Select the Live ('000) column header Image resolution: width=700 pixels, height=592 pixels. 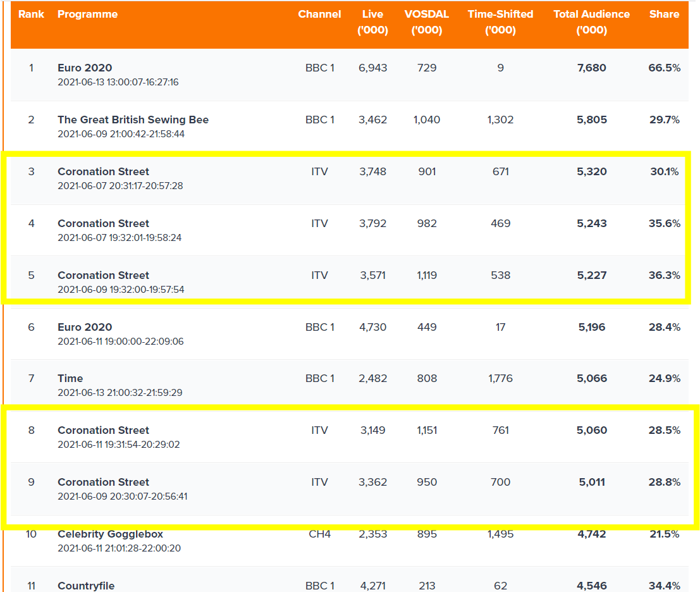372,22
